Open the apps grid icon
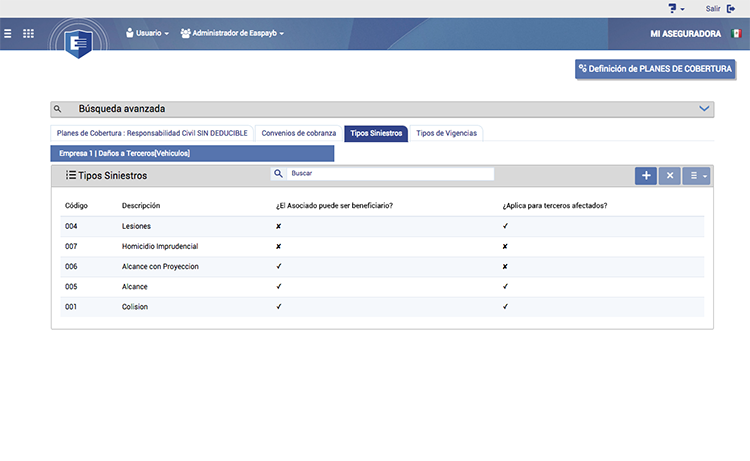Image resolution: width=750 pixels, height=461 pixels. coord(28,33)
